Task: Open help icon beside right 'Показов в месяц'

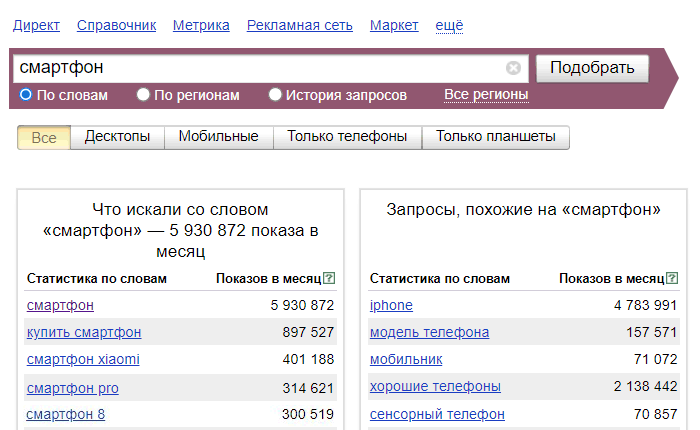Action: tap(672, 278)
